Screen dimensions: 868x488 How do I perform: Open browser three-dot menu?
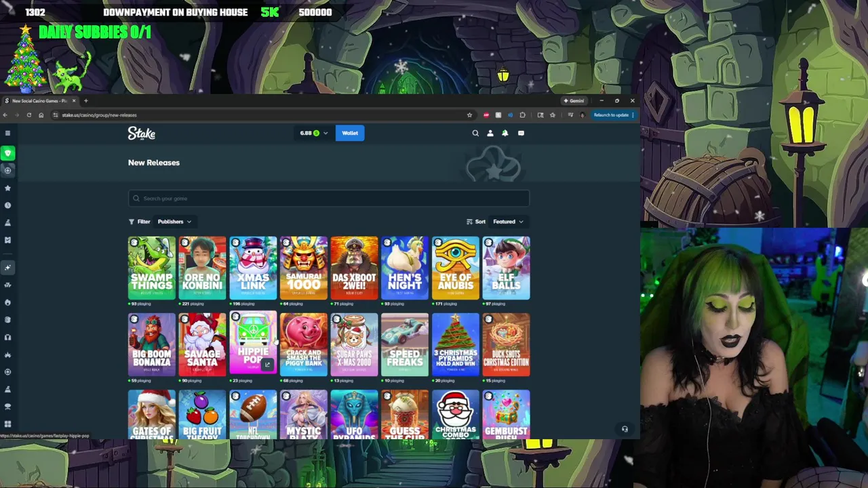[x=633, y=115]
